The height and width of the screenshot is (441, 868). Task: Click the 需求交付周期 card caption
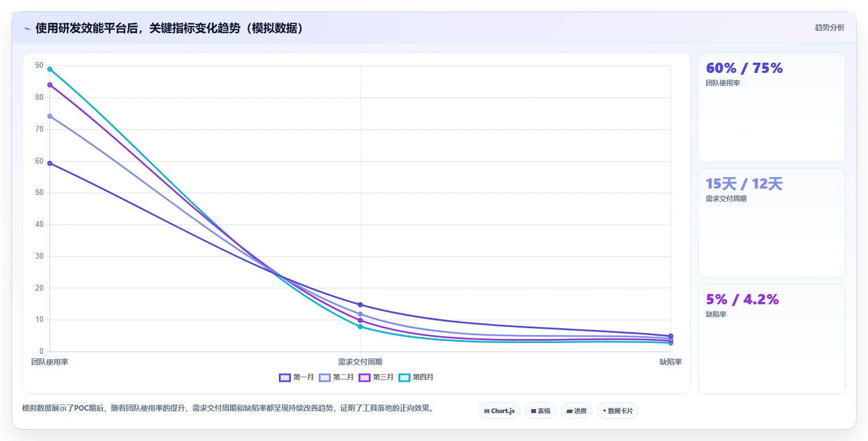coord(726,199)
